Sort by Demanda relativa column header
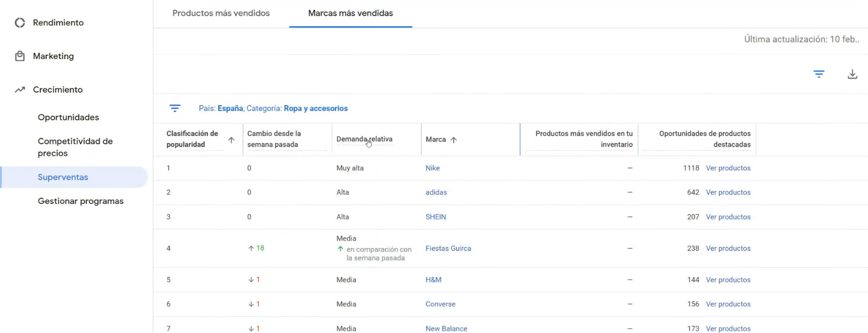Screen dimensions: 868x333 pos(364,139)
